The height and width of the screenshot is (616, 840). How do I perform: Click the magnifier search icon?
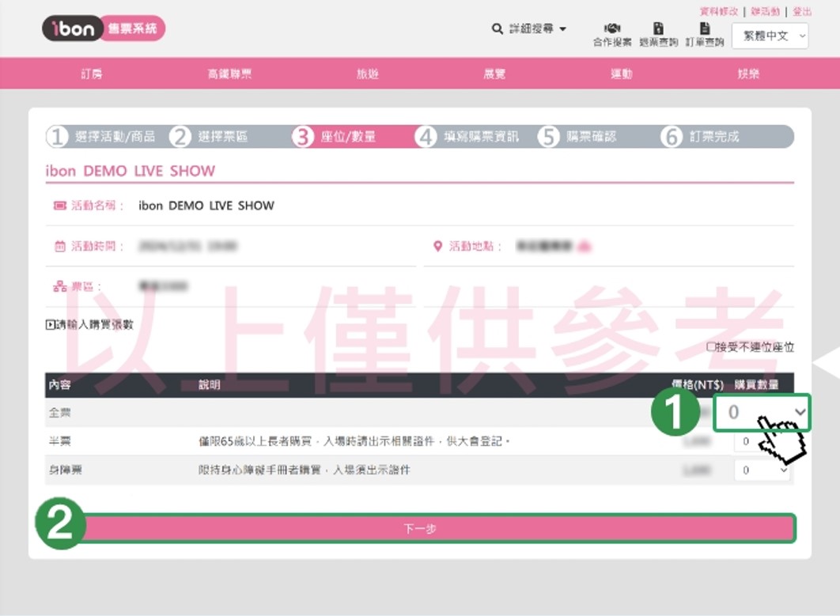[x=497, y=29]
